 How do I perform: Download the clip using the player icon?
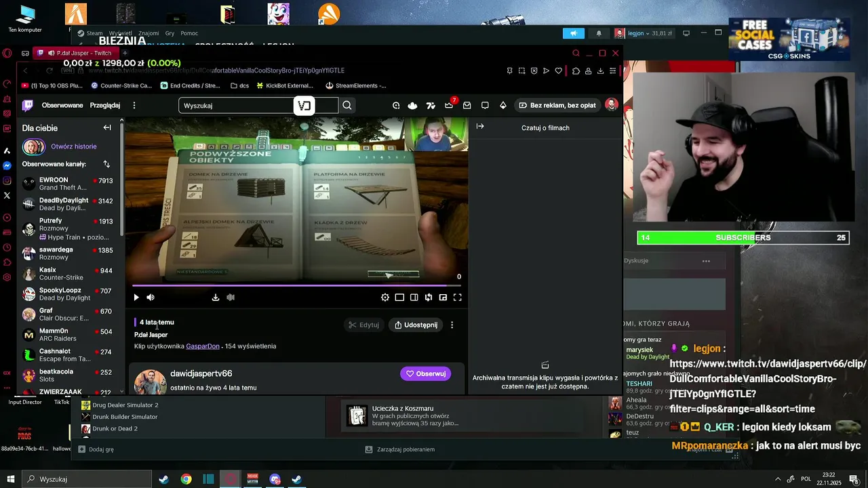(216, 297)
